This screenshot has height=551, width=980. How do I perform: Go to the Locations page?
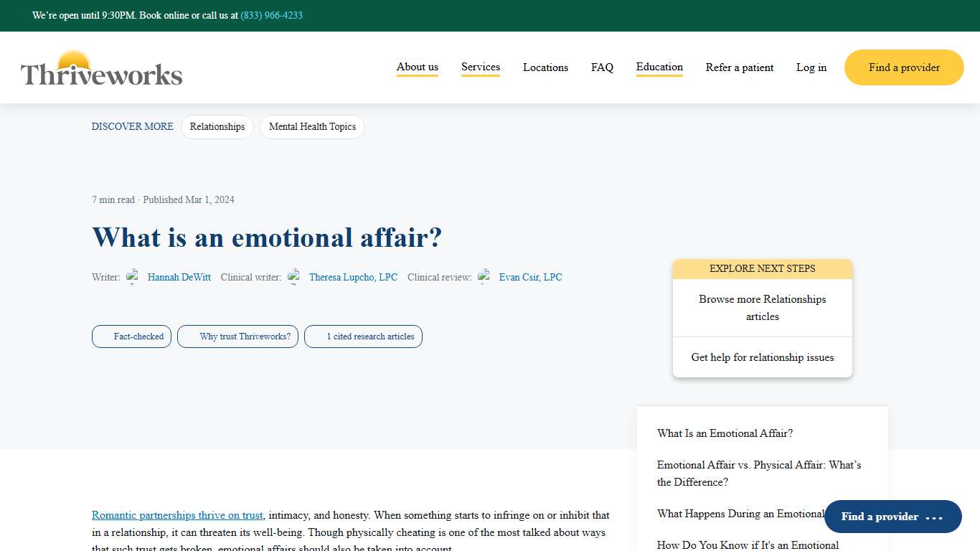(545, 67)
